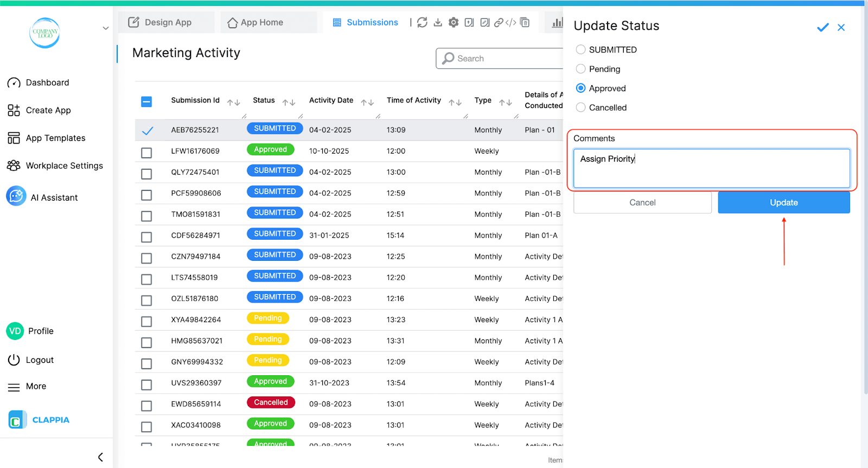Open the More hamburger icon

14,387
